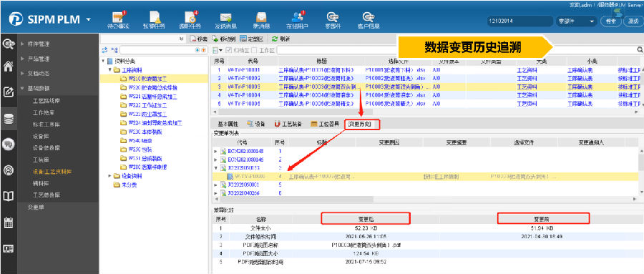Open the sidebar edit pencil icon

(9, 92)
